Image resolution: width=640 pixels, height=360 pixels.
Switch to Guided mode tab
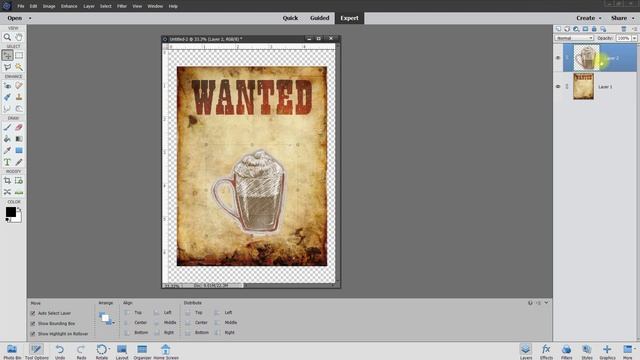319,18
